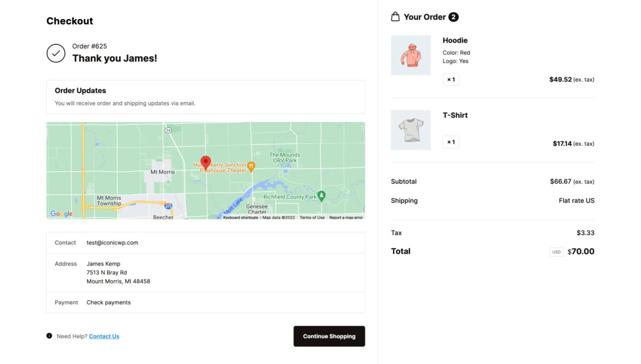Click the Google logo on the map

(x=60, y=213)
